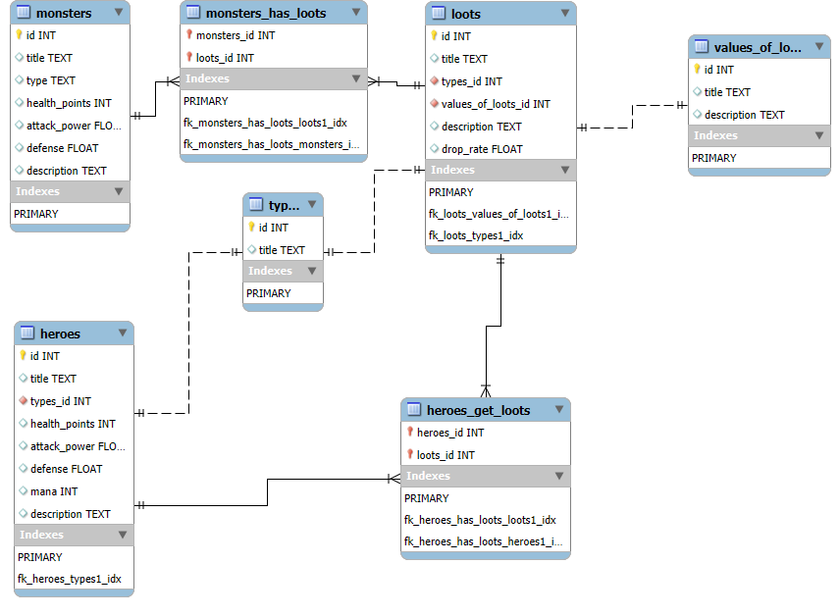Collapse the Indexes section of heroes_get_loots
Viewport: 840px width, 616px height.
coord(559,476)
